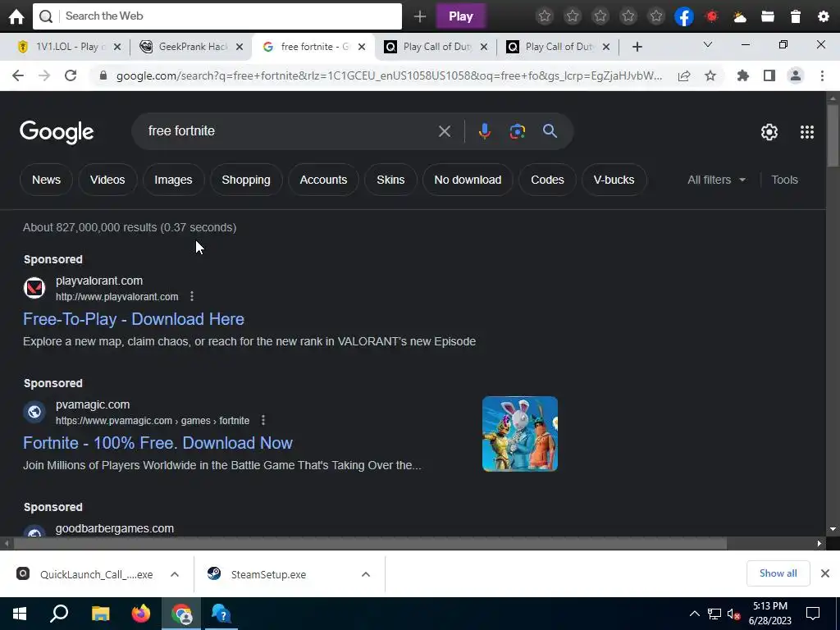Start voice search with microphone
This screenshot has width=840, height=630.
tap(484, 131)
